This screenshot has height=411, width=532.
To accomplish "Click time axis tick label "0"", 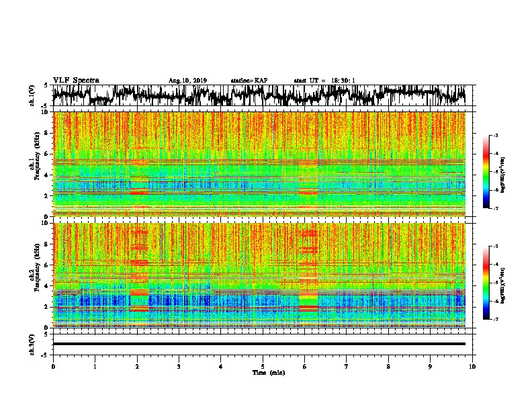I will coord(53,367).
